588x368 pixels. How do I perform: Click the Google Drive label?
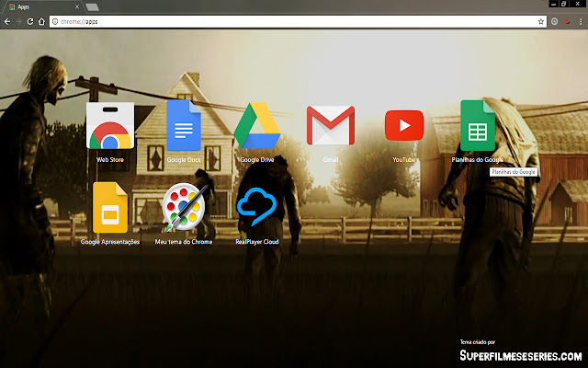[x=257, y=159]
